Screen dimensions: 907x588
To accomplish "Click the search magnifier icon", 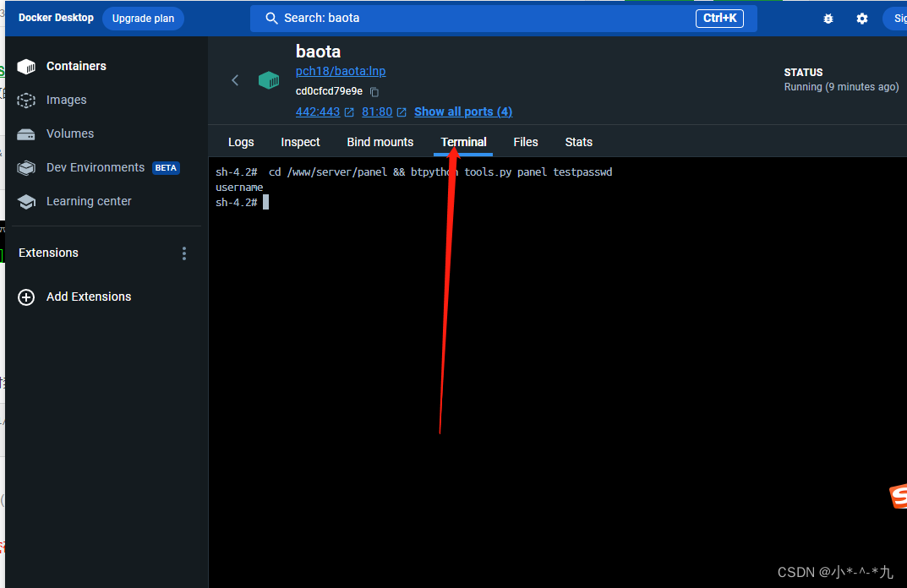I will (271, 19).
